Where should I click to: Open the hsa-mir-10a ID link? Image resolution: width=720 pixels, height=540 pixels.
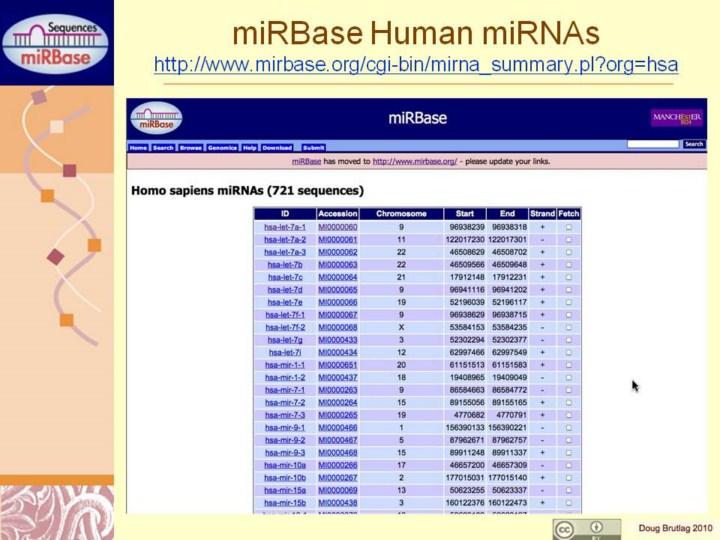[x=285, y=465]
